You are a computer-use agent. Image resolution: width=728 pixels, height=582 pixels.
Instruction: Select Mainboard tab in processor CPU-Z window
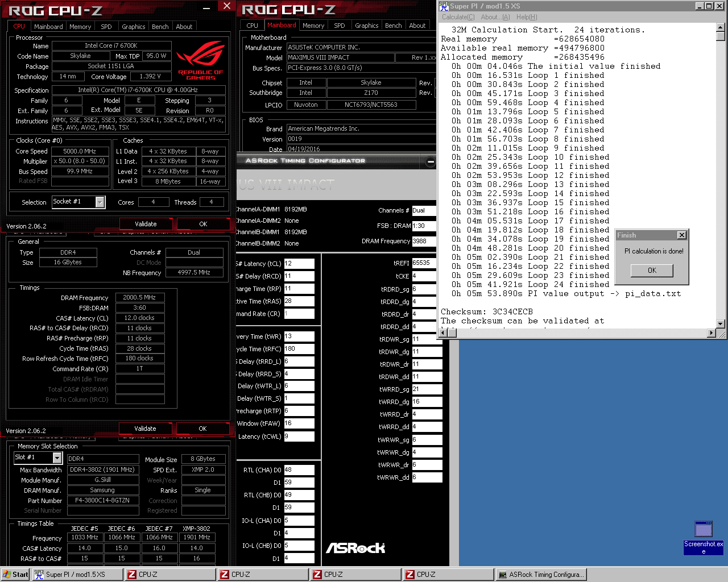48,27
